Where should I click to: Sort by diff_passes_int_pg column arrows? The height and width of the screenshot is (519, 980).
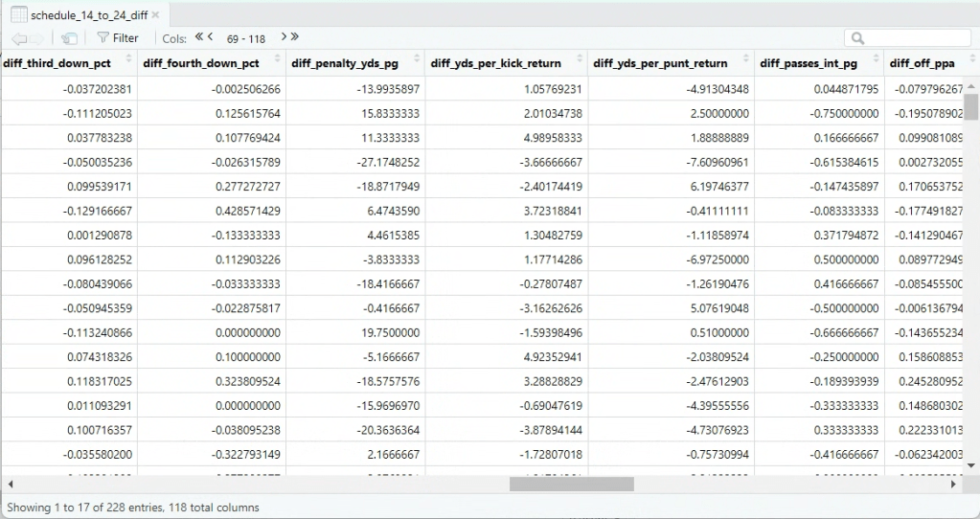[876, 60]
